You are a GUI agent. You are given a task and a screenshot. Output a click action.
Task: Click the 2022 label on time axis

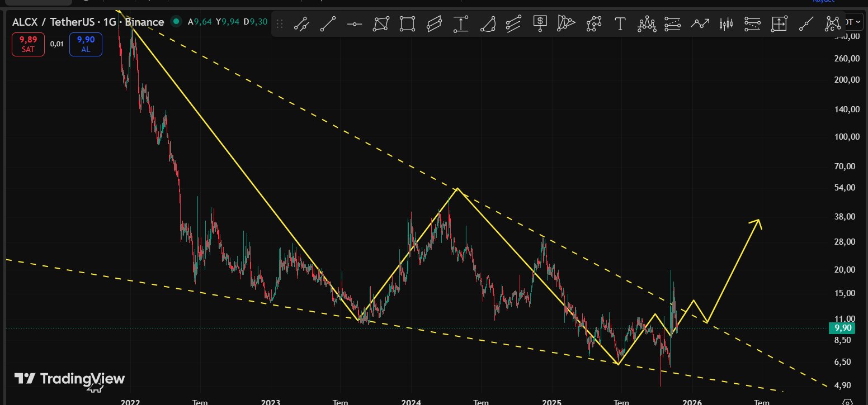click(x=130, y=402)
